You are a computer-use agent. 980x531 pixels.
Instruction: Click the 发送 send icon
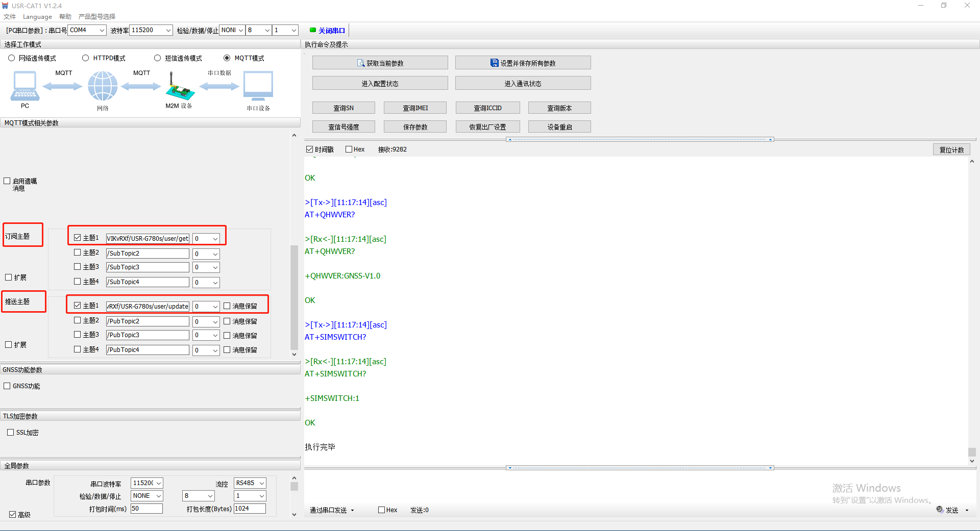[x=940, y=510]
